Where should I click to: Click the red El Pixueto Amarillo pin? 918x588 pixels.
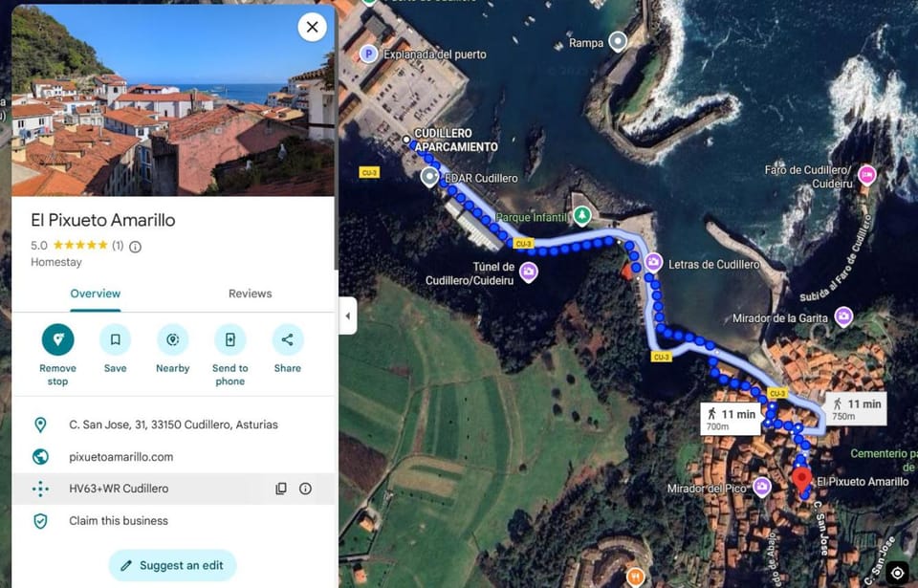pos(802,479)
